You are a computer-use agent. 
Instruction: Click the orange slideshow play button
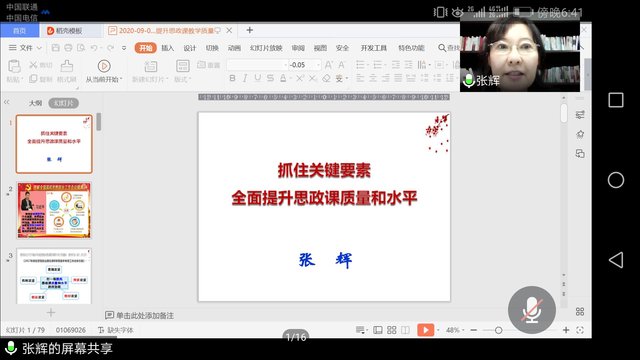coord(425,330)
